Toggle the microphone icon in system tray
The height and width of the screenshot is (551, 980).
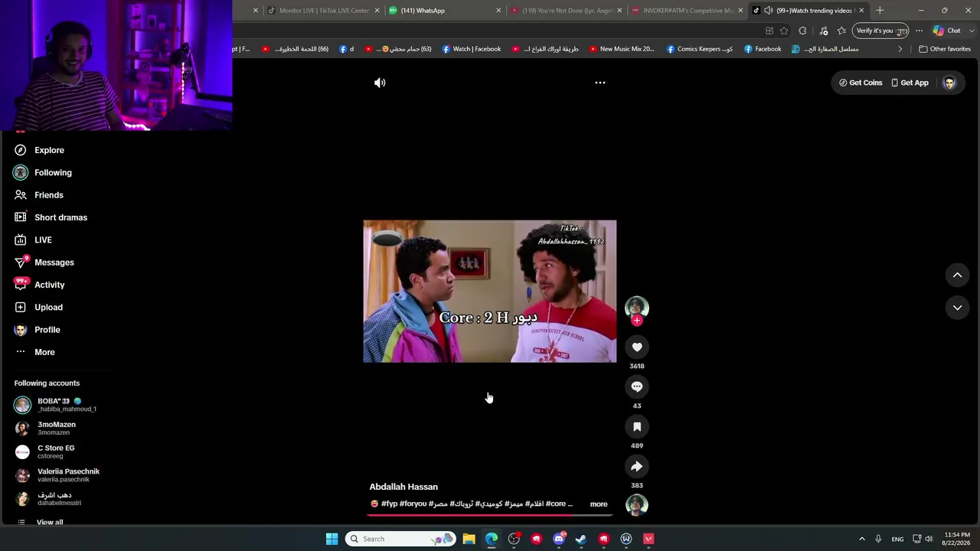(878, 539)
